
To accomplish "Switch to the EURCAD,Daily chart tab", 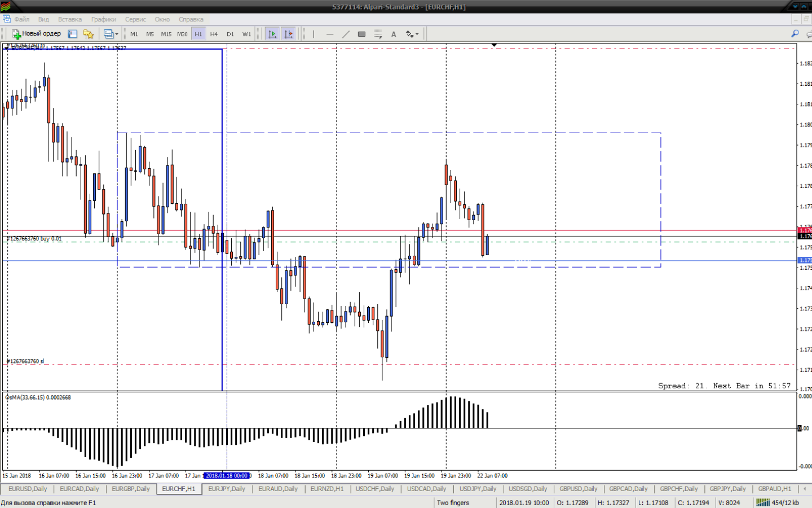I will click(x=80, y=489).
